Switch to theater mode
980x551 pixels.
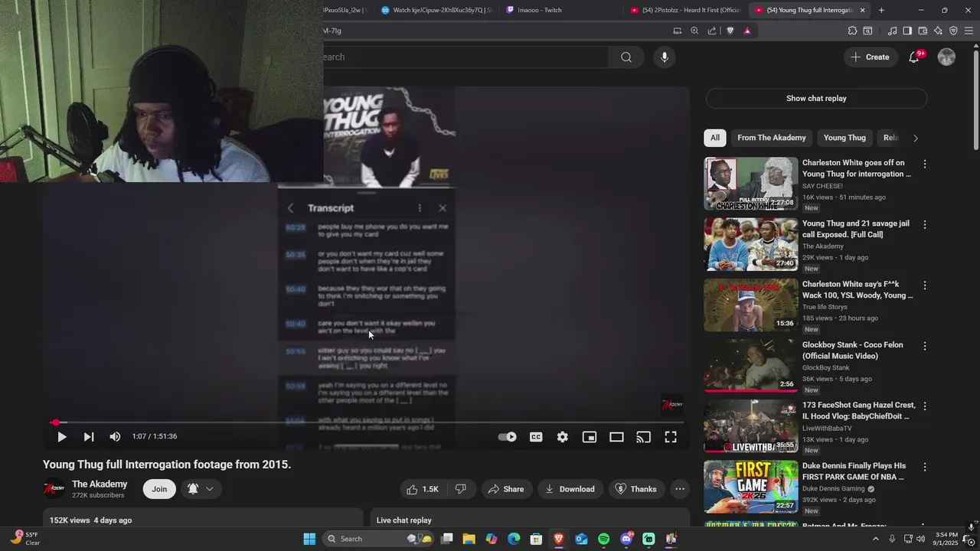(616, 437)
